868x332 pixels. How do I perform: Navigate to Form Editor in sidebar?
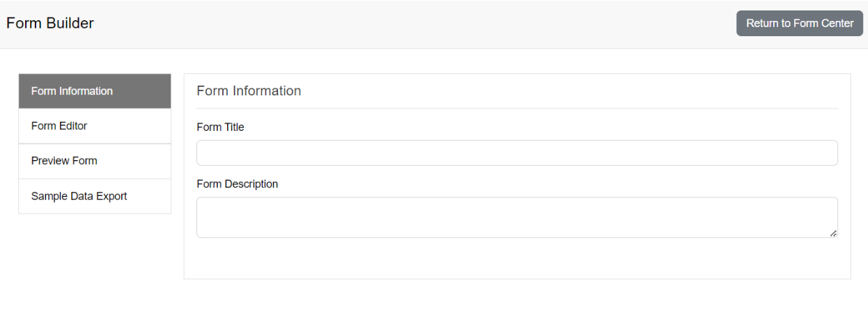95,126
